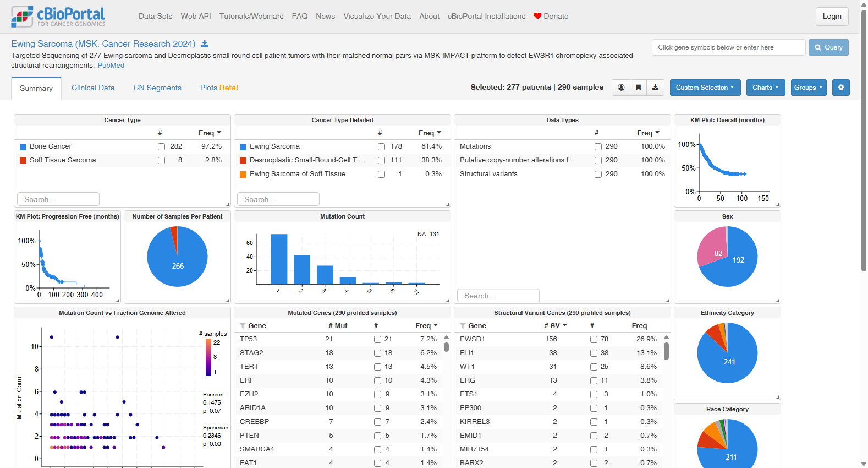Expand the Custom Selection dropdown
868x468 pixels.
pyautogui.click(x=705, y=88)
